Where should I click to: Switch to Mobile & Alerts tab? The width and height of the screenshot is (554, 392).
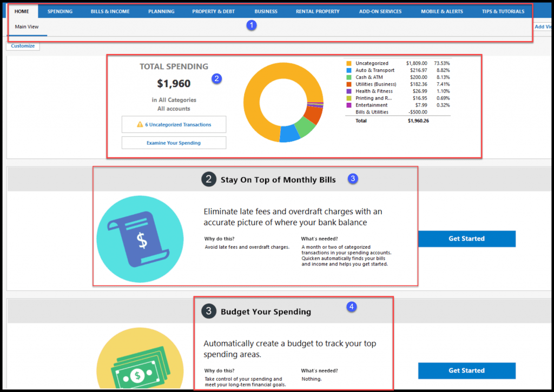point(442,11)
